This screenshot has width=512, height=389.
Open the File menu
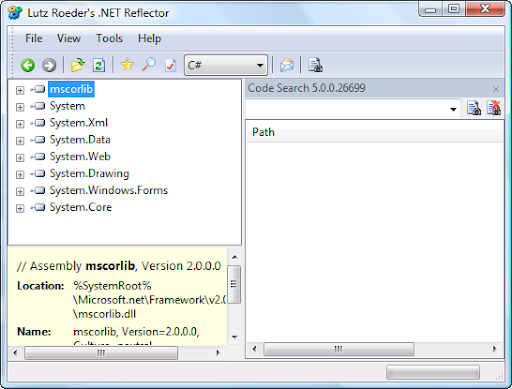pyautogui.click(x=34, y=38)
